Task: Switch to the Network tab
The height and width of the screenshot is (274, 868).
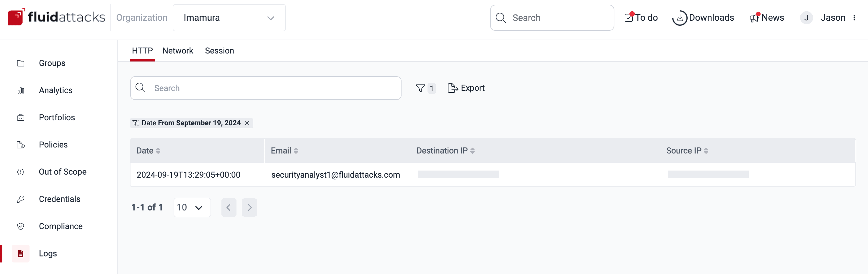Action: 178,51
